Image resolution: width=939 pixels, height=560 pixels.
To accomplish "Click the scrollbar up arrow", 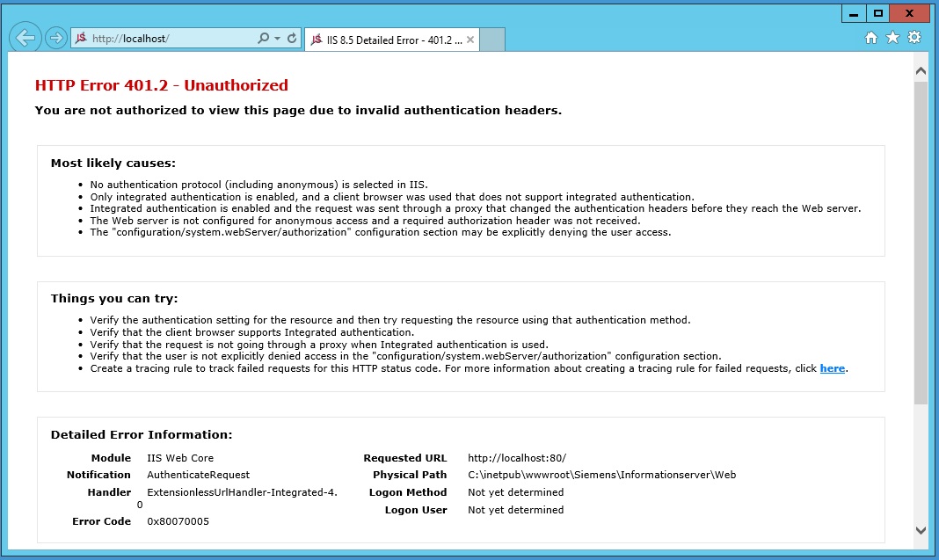I will [921, 70].
